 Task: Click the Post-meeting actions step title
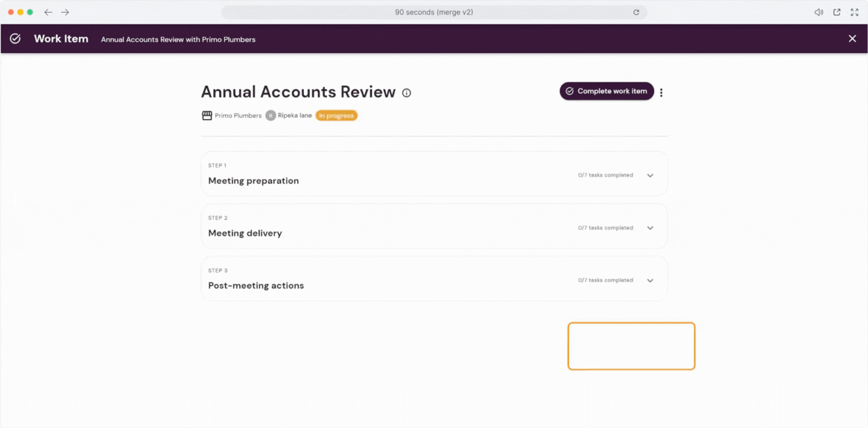(256, 286)
